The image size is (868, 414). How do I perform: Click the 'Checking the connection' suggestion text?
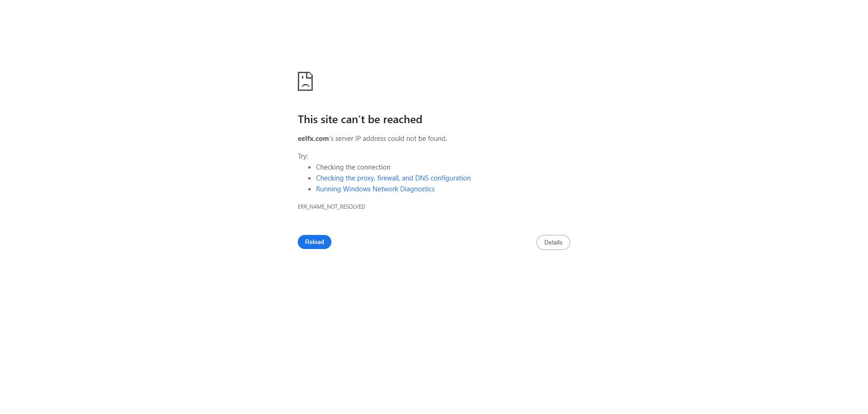(x=353, y=167)
